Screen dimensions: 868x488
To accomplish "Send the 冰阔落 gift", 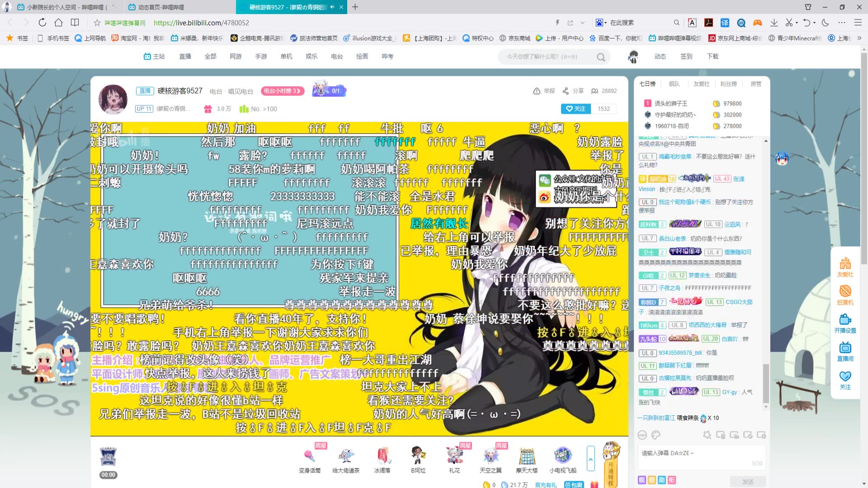I will [x=382, y=459].
